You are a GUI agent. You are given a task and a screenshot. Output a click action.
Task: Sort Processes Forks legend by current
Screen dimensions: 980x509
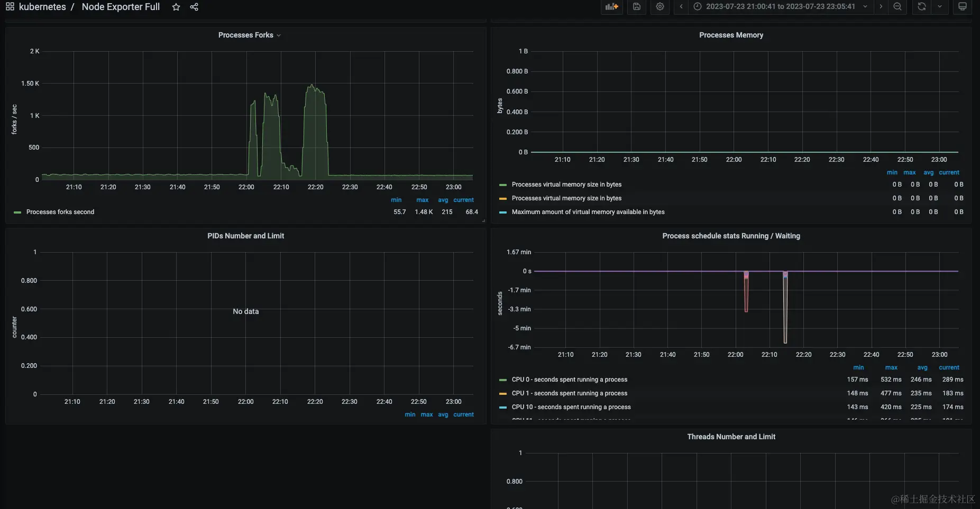[x=464, y=200]
